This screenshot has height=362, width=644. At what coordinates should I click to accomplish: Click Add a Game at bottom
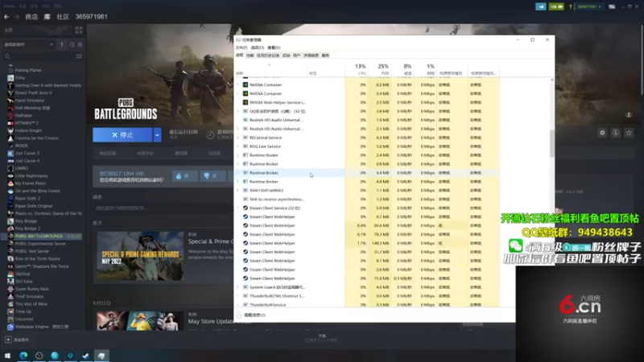(16, 339)
